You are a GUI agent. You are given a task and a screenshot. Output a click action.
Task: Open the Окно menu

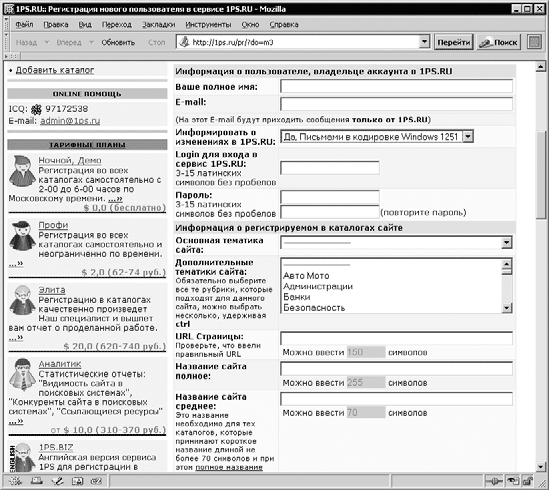(250, 25)
